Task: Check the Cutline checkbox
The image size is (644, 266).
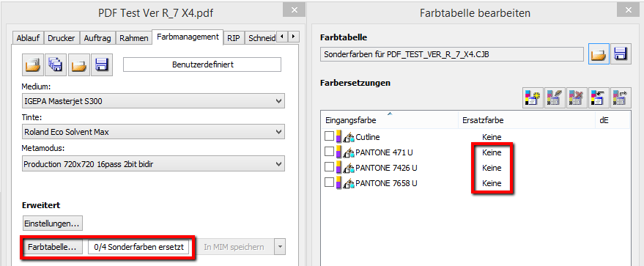Action: (x=329, y=137)
